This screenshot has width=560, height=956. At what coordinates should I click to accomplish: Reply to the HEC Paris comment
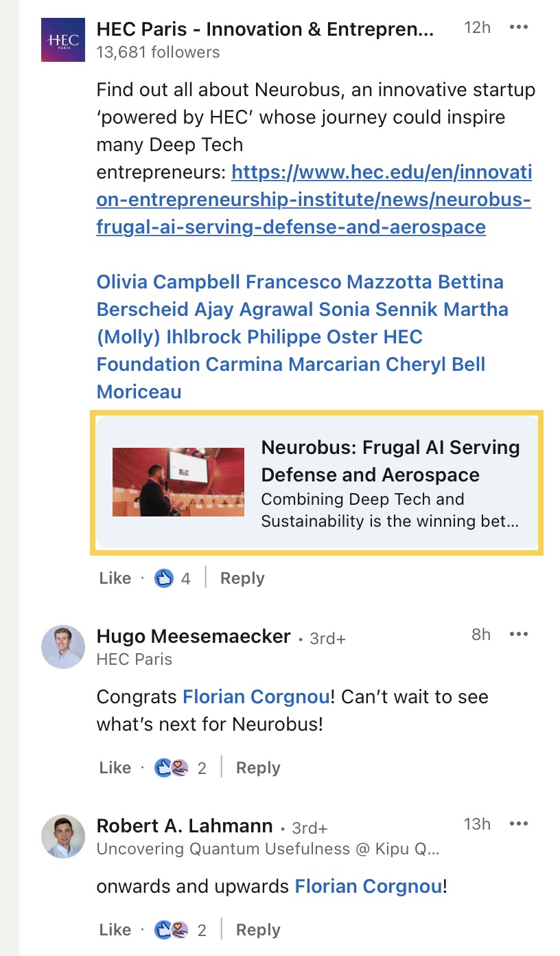point(242,578)
